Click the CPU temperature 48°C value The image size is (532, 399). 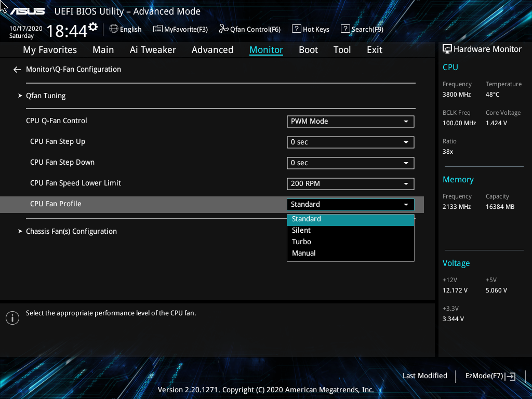tap(493, 95)
